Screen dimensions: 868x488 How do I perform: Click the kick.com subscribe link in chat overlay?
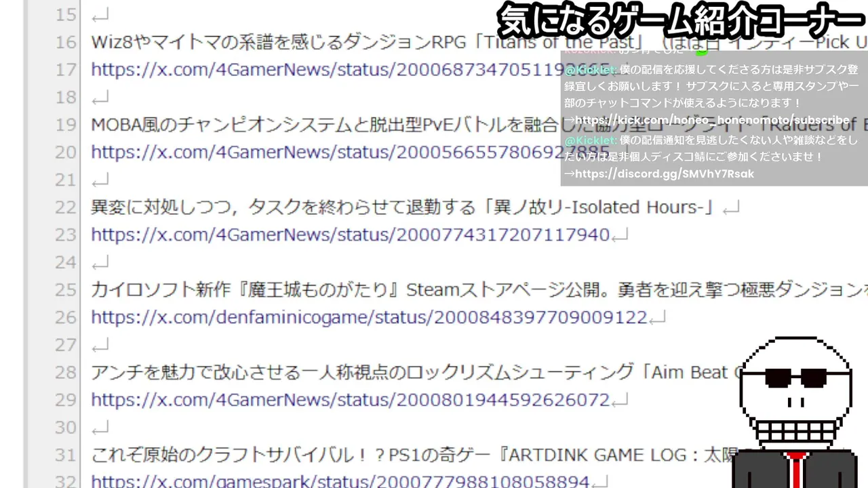[712, 120]
